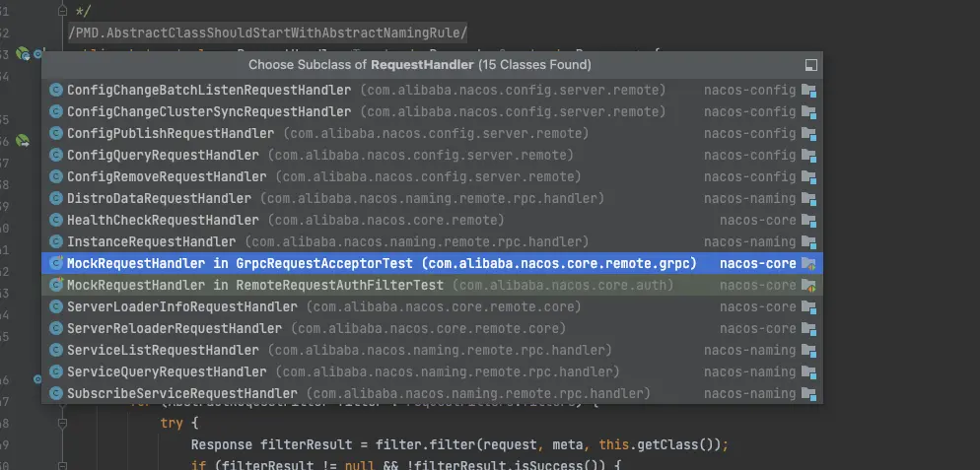The width and height of the screenshot is (980, 470).
Task: Click class icon of InstanceRequestHandler
Action: [x=56, y=241]
